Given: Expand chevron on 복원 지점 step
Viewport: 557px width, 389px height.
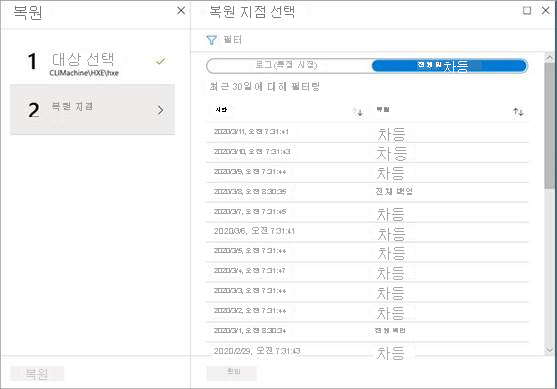Looking at the screenshot, I should 161,110.
